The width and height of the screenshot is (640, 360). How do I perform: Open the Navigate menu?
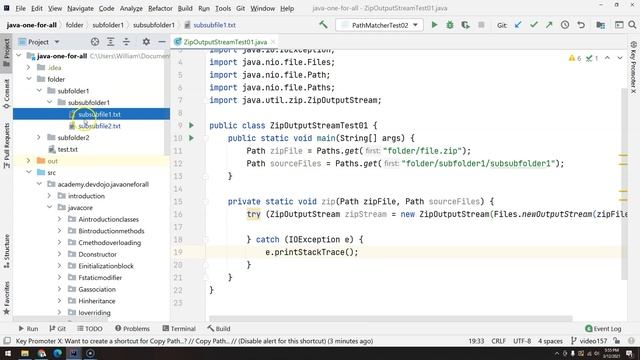(80, 8)
